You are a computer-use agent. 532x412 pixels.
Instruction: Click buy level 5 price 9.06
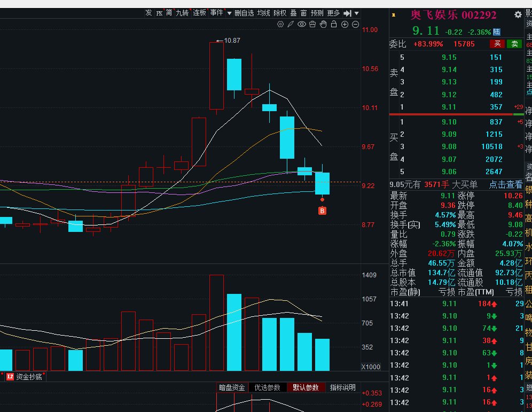click(x=449, y=172)
